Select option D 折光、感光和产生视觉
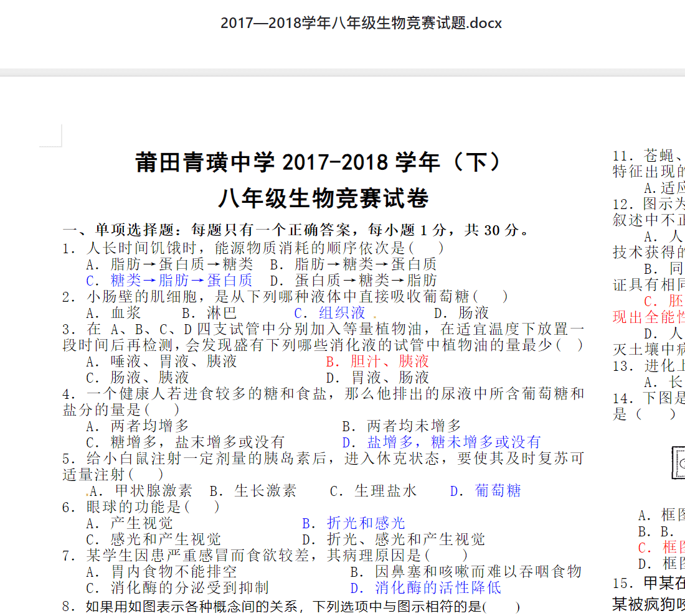The width and height of the screenshot is (685, 616). (394, 539)
